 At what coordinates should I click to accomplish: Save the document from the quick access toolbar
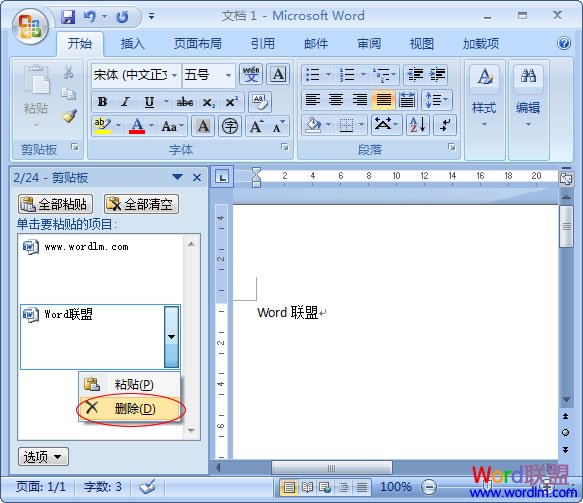point(68,16)
